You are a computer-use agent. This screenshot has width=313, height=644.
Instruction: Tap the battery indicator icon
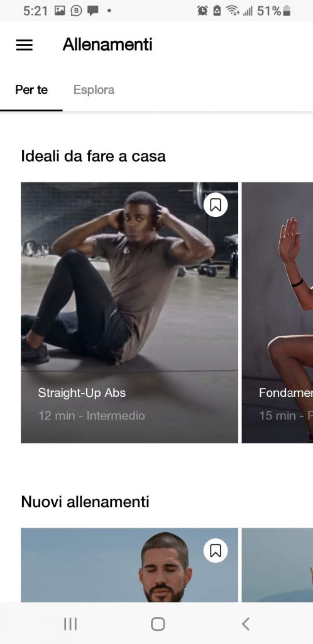[x=287, y=11]
